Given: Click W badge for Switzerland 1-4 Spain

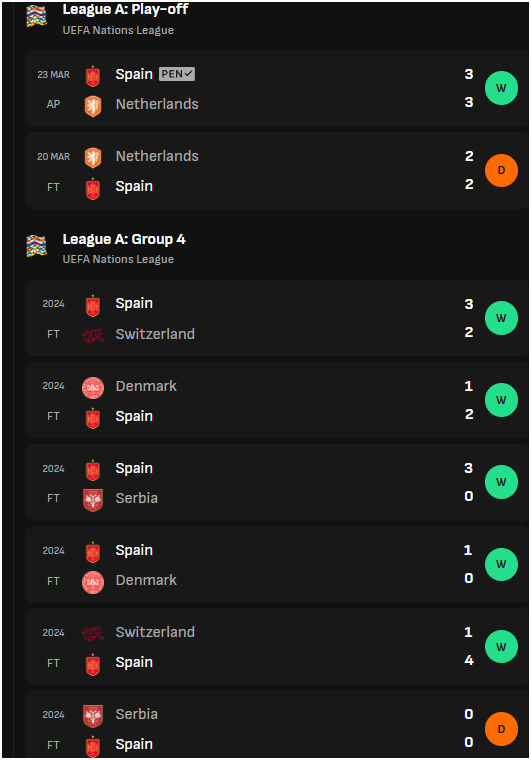Looking at the screenshot, I should [x=501, y=647].
